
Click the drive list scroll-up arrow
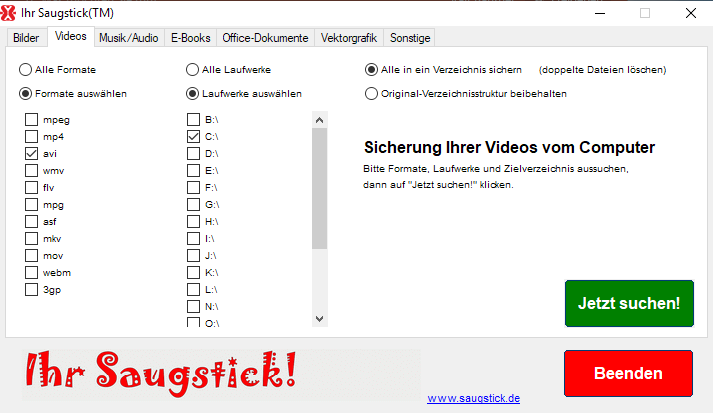click(320, 120)
